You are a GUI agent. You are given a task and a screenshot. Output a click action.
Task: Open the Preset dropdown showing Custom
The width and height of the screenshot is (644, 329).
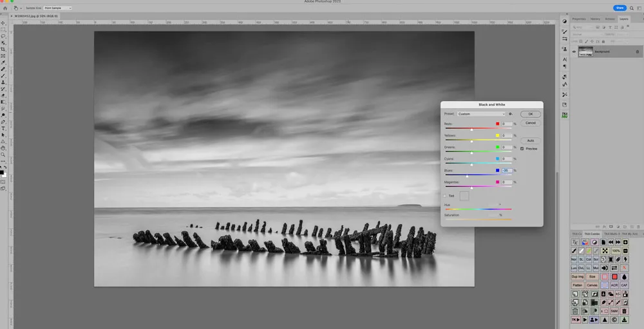click(481, 114)
